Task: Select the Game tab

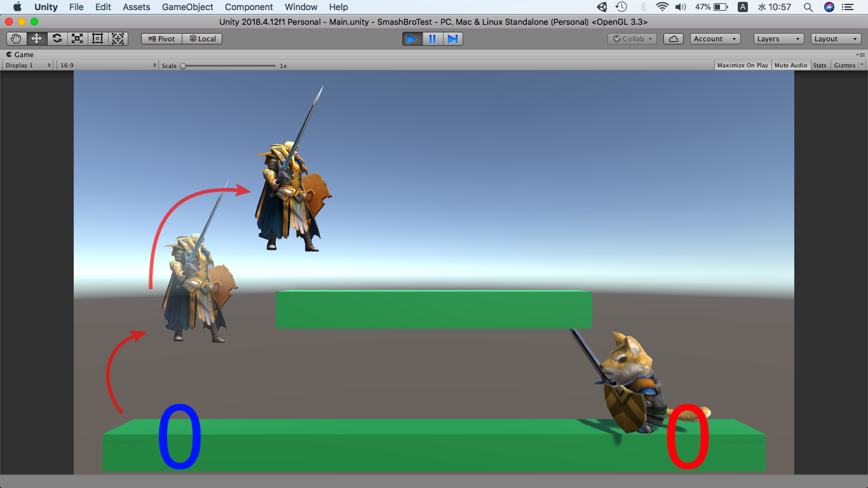Action: [20, 55]
